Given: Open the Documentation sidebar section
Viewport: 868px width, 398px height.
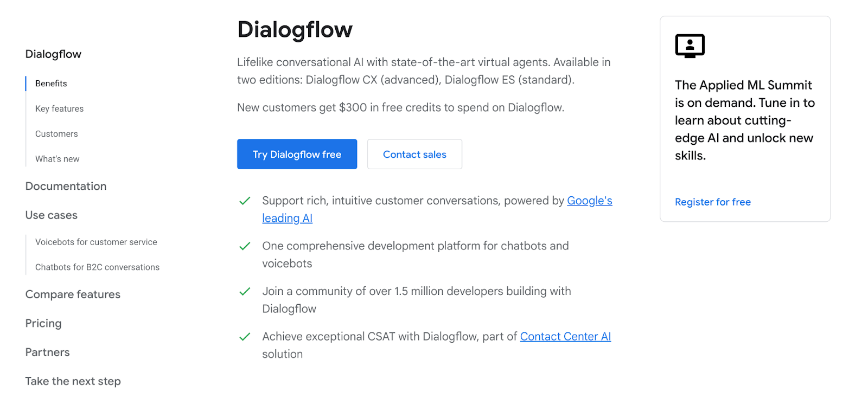Looking at the screenshot, I should (x=66, y=186).
